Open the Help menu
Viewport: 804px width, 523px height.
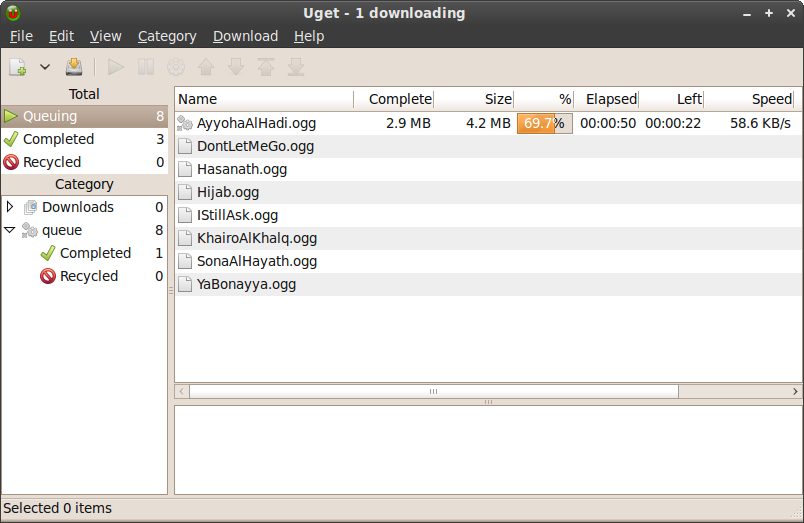coord(309,36)
